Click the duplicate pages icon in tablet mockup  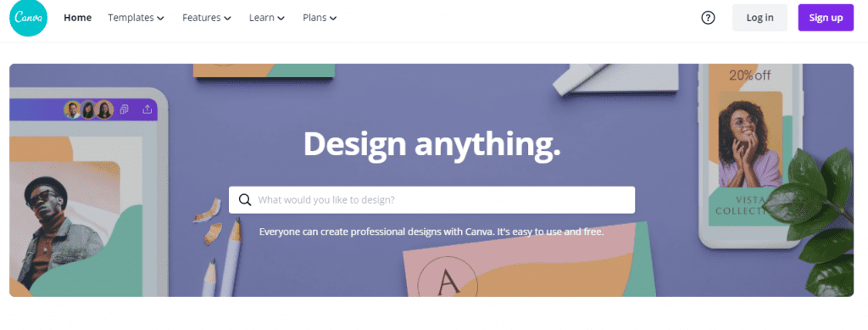[124, 109]
